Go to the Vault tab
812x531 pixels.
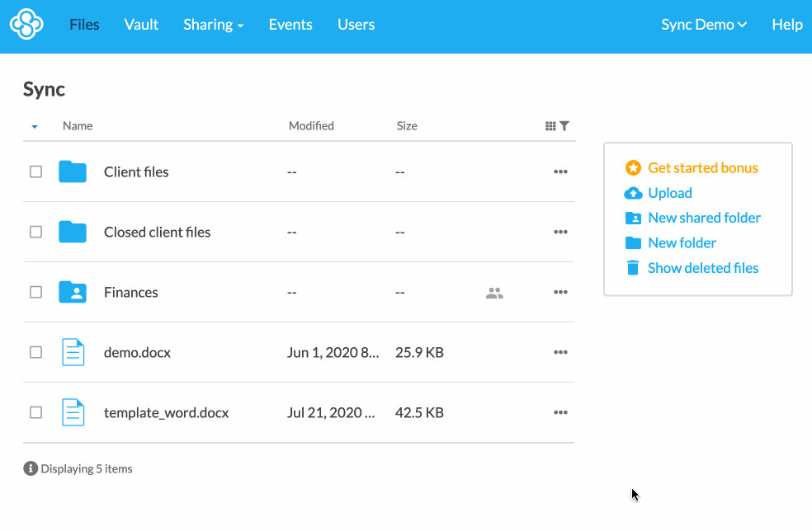point(141,25)
